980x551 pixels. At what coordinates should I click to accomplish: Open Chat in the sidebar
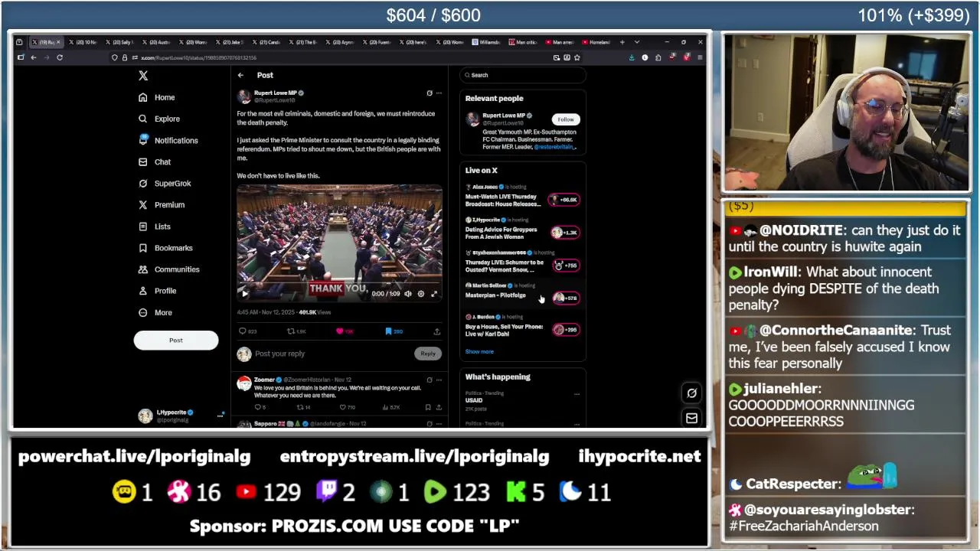[155, 161]
